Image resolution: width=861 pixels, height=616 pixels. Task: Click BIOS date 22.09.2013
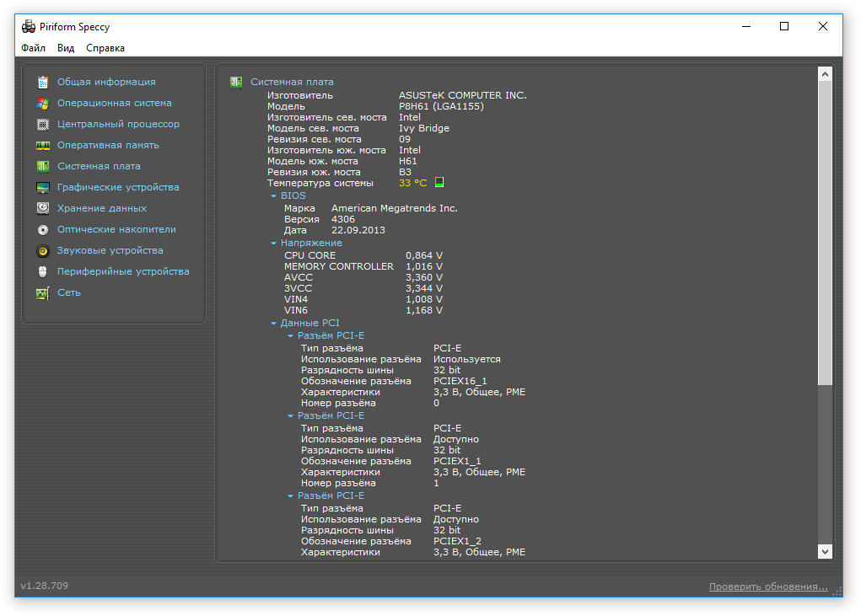(358, 230)
